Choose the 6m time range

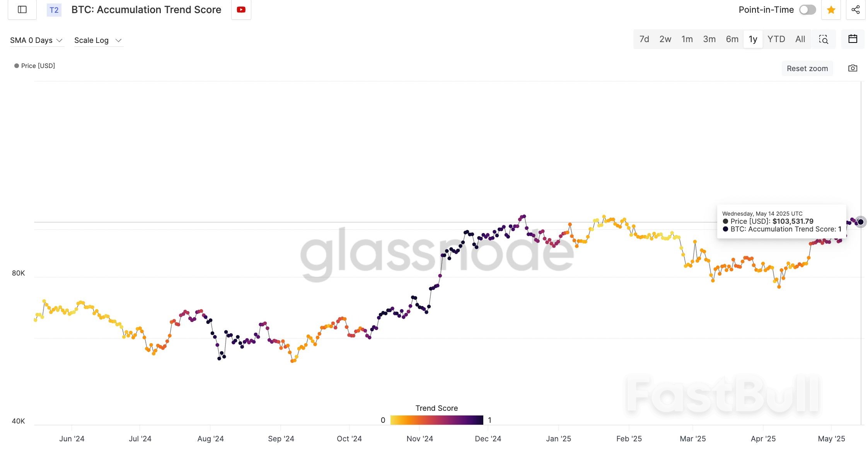732,39
